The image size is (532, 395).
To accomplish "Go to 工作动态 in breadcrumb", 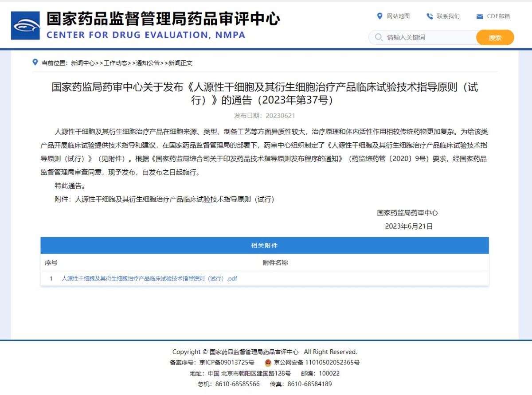I will click(115, 63).
